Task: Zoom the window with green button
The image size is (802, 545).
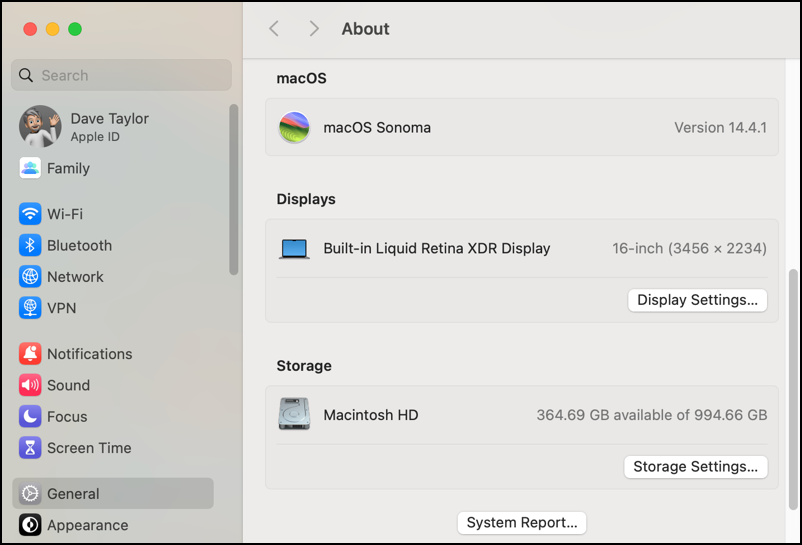Action: click(x=75, y=29)
